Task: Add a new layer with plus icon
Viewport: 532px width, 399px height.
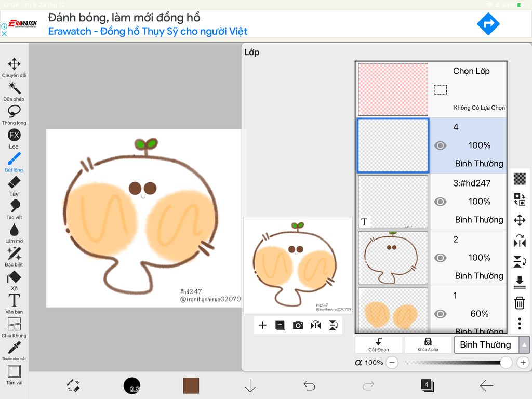Action: [262, 325]
